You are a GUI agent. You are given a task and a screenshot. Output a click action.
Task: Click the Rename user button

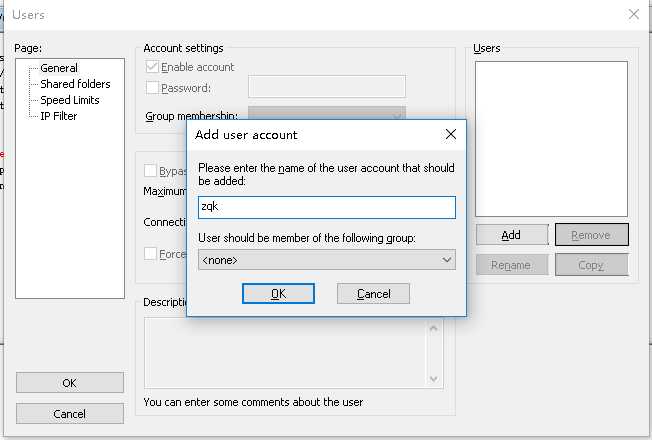511,265
